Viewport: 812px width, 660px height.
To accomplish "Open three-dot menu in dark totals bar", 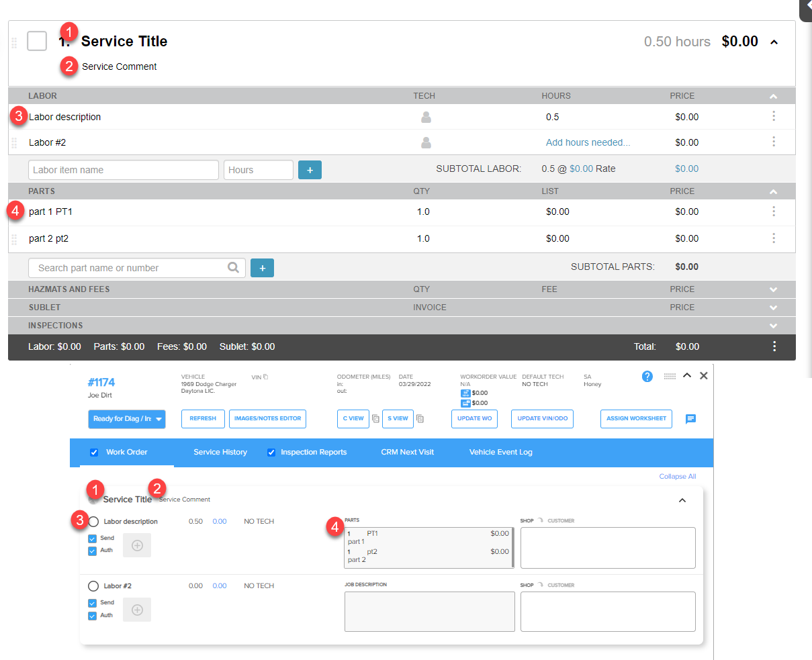I will [x=774, y=346].
